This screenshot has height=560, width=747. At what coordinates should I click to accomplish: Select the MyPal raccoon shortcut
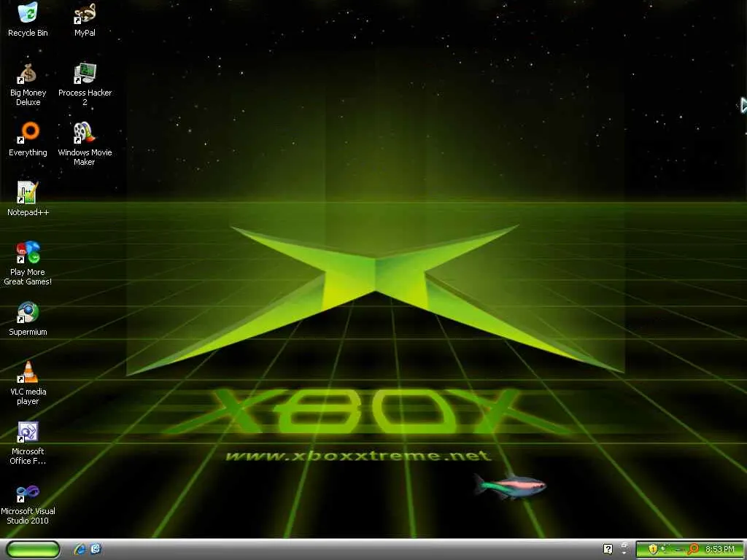pos(85,20)
